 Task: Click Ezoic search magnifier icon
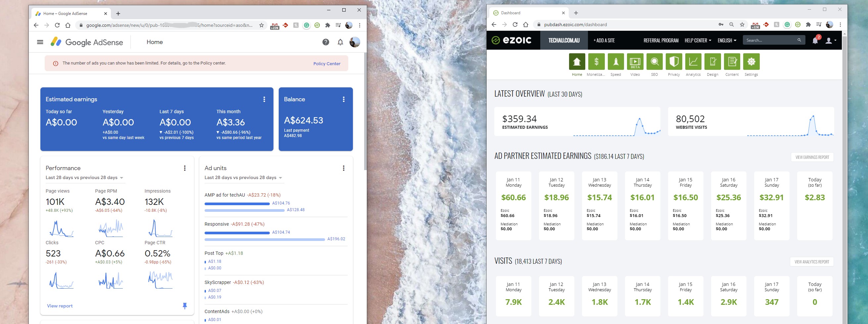(799, 40)
